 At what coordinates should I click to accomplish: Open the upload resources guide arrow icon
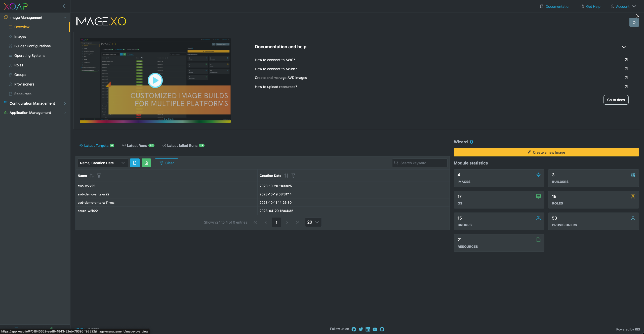626,87
